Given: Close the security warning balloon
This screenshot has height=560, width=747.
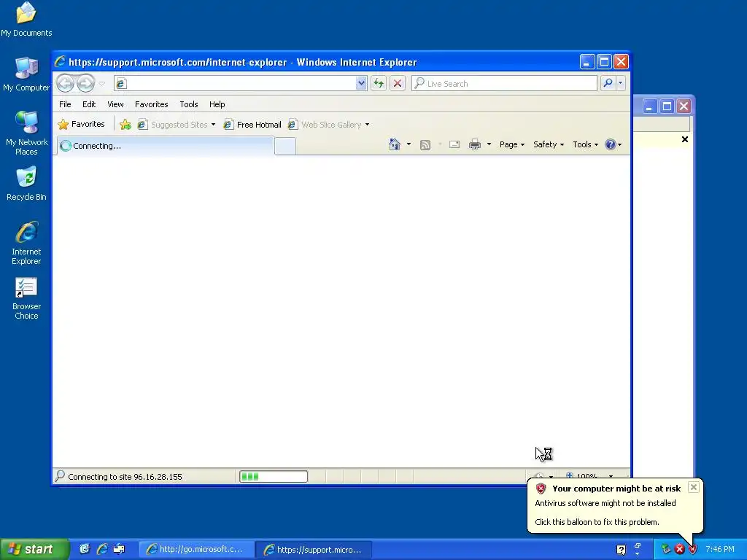Looking at the screenshot, I should pyautogui.click(x=694, y=487).
